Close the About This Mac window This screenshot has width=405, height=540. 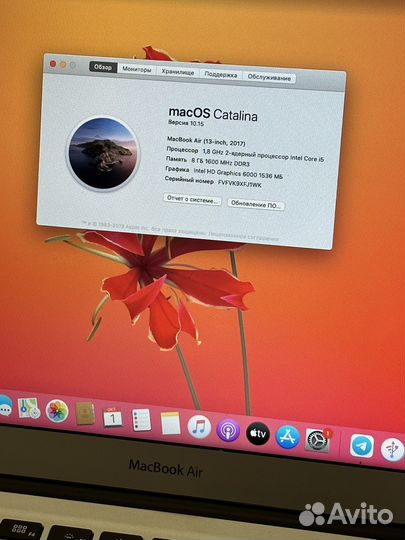point(53,64)
